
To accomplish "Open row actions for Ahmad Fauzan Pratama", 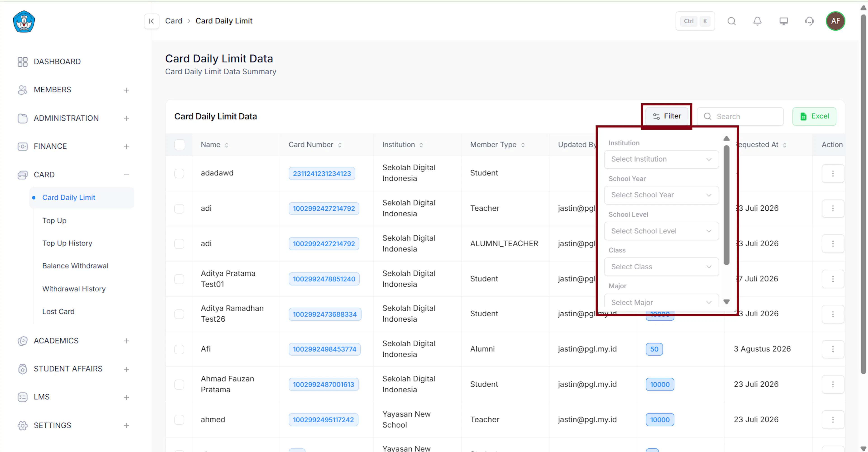I will pos(833,384).
